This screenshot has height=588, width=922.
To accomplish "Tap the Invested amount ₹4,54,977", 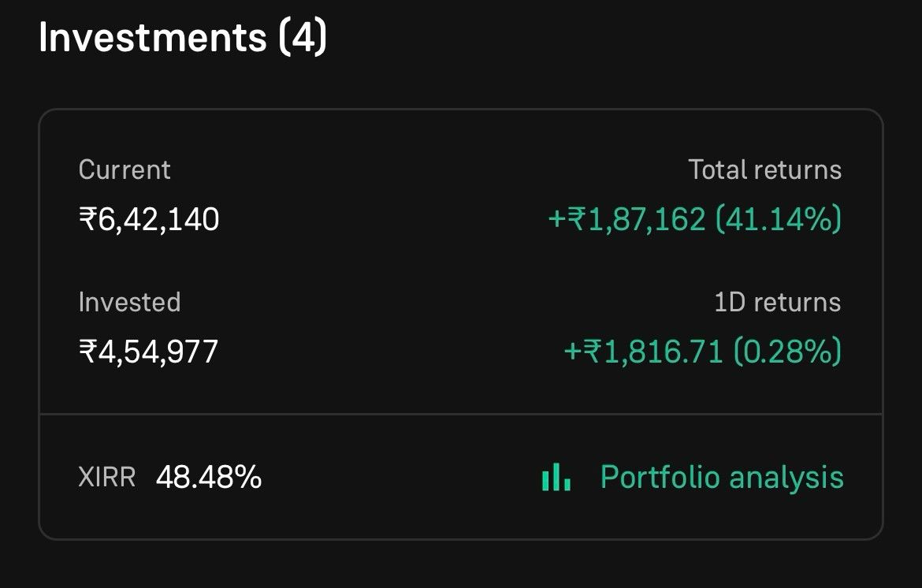I will 148,352.
